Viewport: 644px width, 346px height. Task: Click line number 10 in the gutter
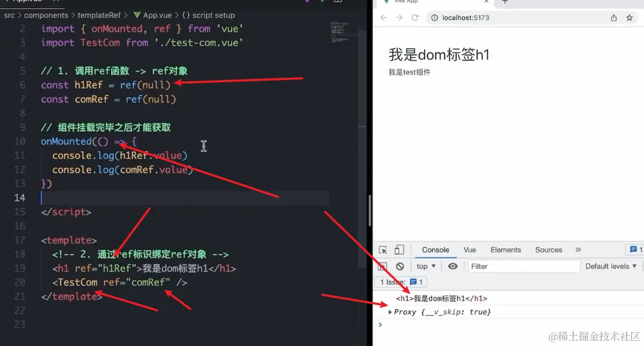[x=20, y=142]
